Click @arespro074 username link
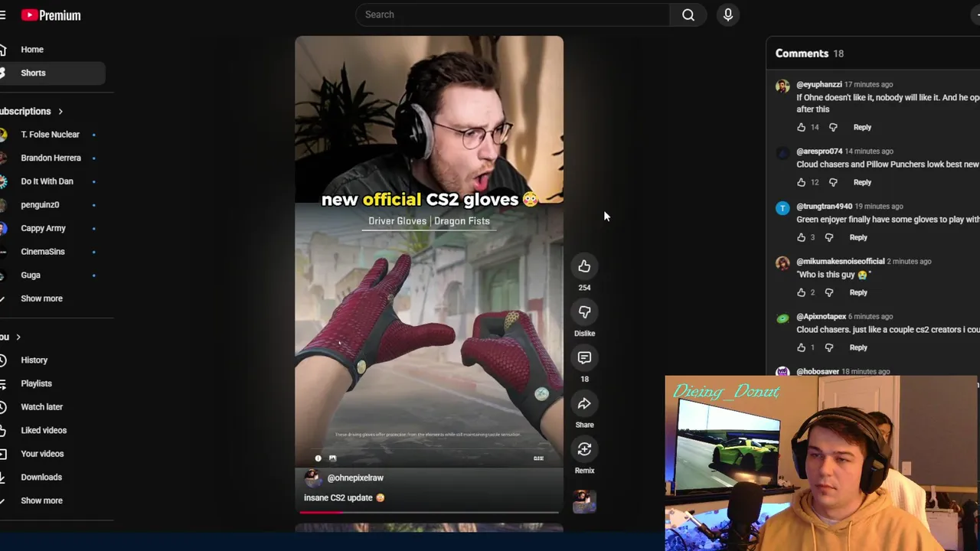The height and width of the screenshot is (551, 980). [819, 152]
